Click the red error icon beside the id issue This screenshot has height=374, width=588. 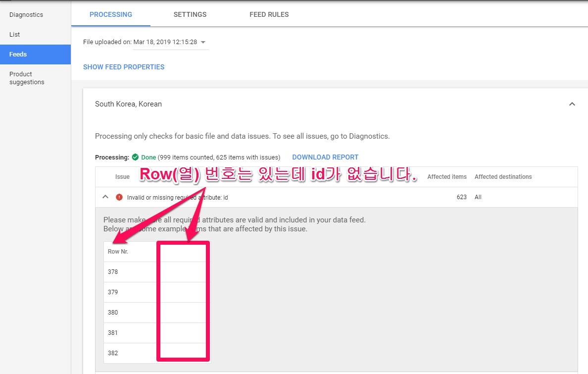pyautogui.click(x=119, y=197)
